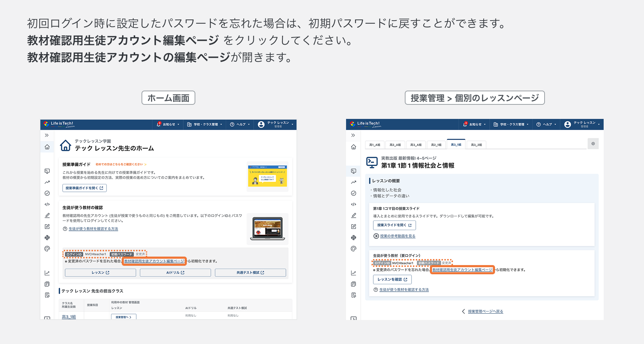Open the circled checkmark icon in the lesson page sidebar
Image resolution: width=644 pixels, height=344 pixels.
tap(353, 193)
